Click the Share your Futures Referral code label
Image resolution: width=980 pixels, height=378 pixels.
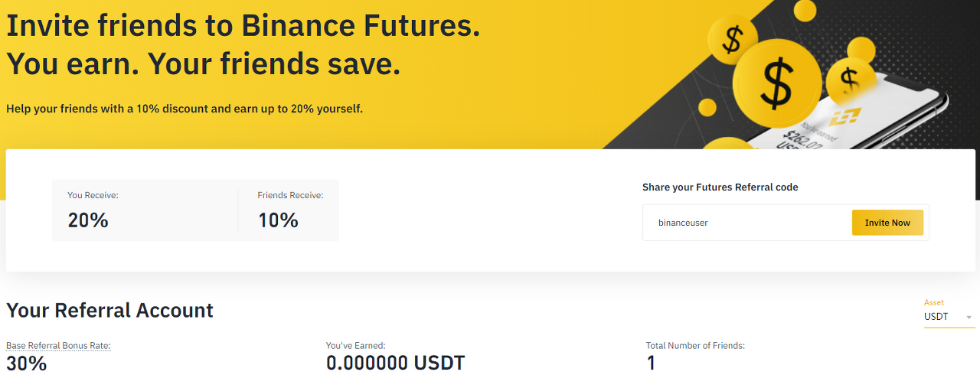[x=720, y=187]
